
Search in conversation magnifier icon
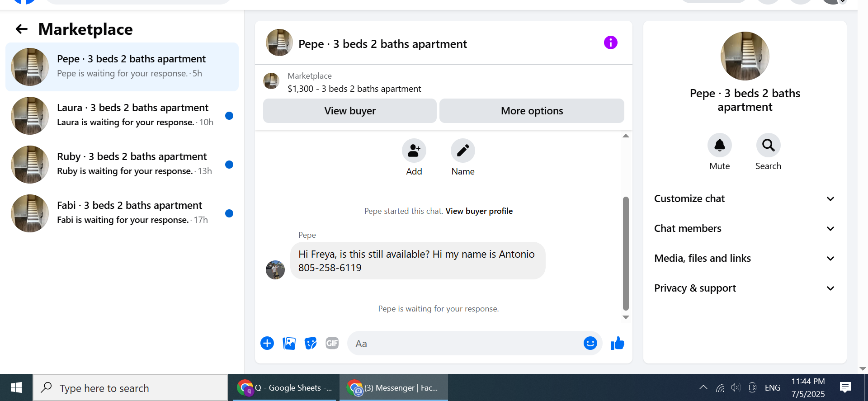point(768,145)
